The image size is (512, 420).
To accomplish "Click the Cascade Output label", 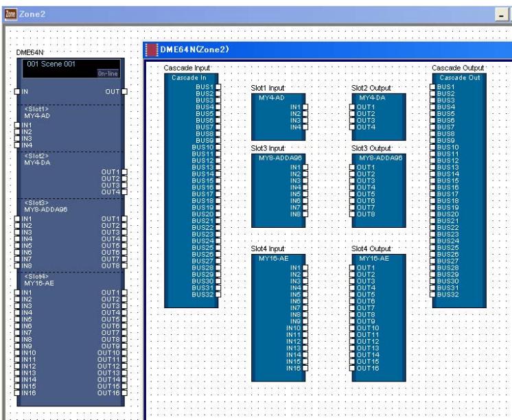I will coord(458,68).
